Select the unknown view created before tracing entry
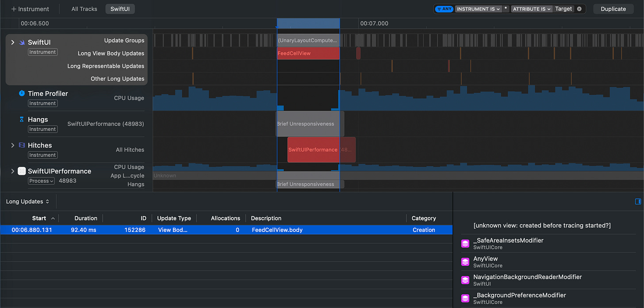The image size is (644, 308). (542, 225)
